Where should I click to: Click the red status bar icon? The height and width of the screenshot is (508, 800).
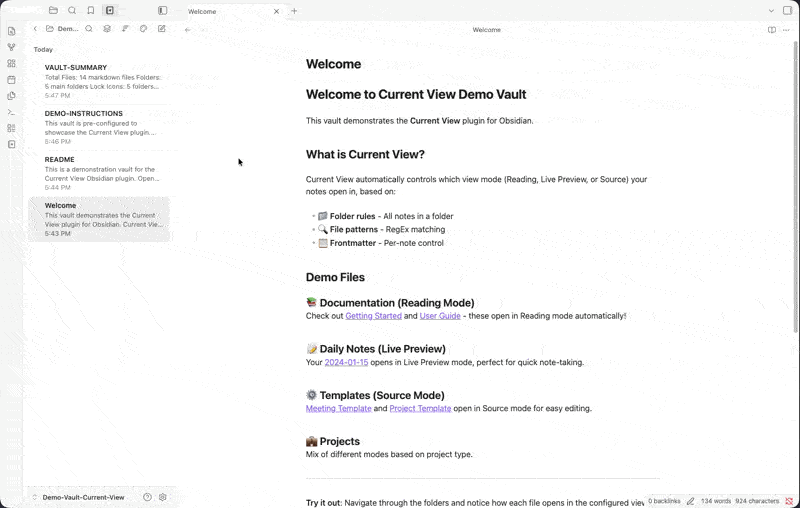(789, 501)
